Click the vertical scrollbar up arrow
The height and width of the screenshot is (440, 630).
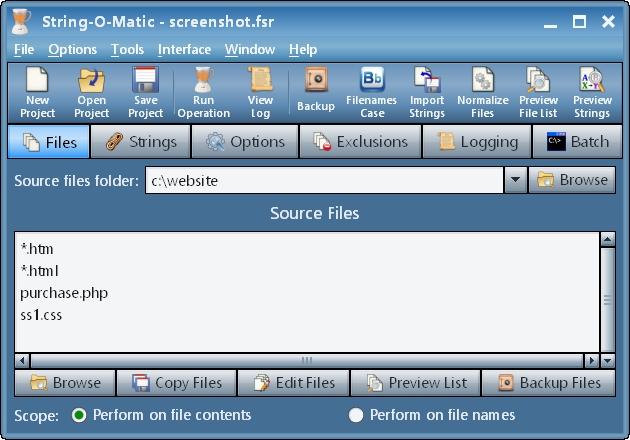[608, 239]
